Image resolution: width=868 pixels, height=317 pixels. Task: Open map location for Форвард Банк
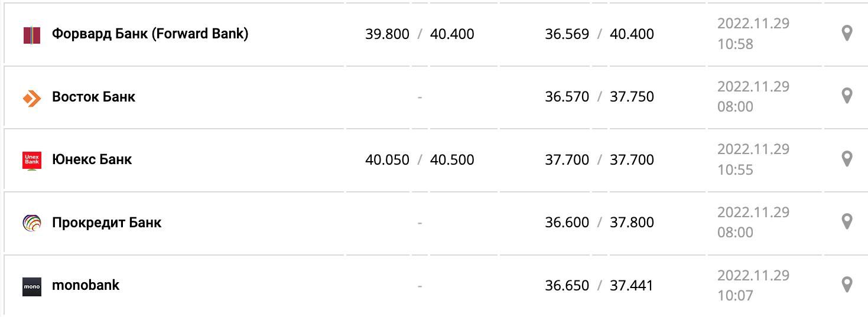847,33
